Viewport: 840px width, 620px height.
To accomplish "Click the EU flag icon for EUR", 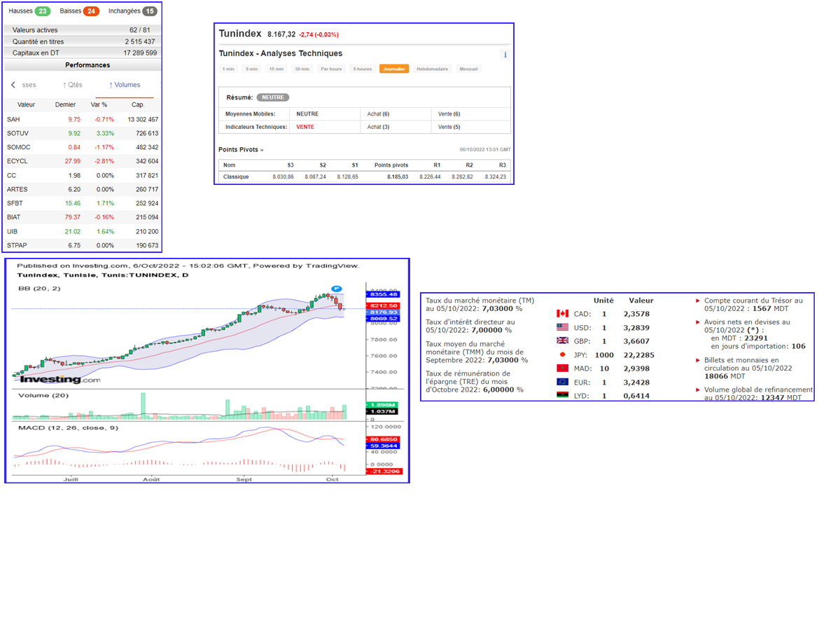I will 561,382.
